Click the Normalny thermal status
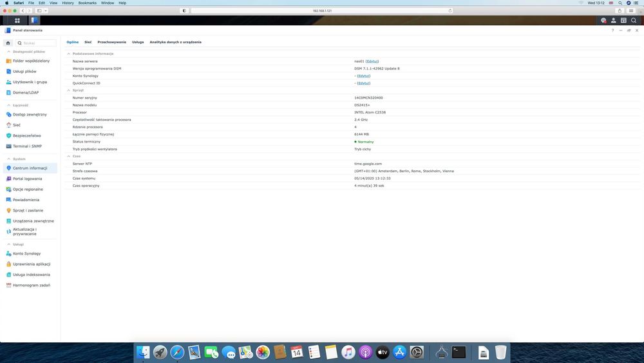644x363 pixels. click(364, 142)
